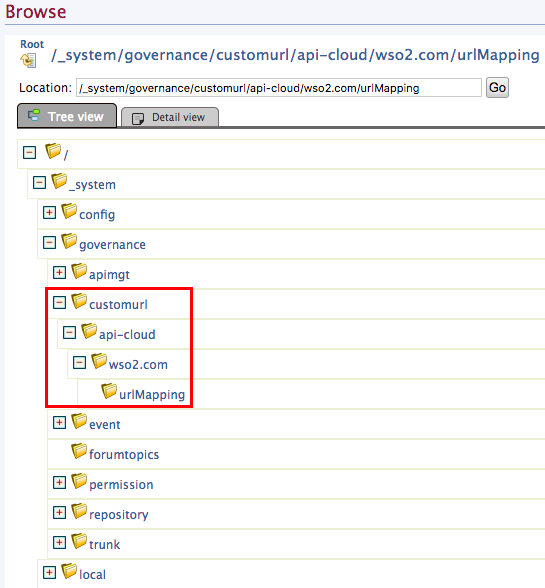Expand the config folder node
This screenshot has height=588, width=545.
49,213
